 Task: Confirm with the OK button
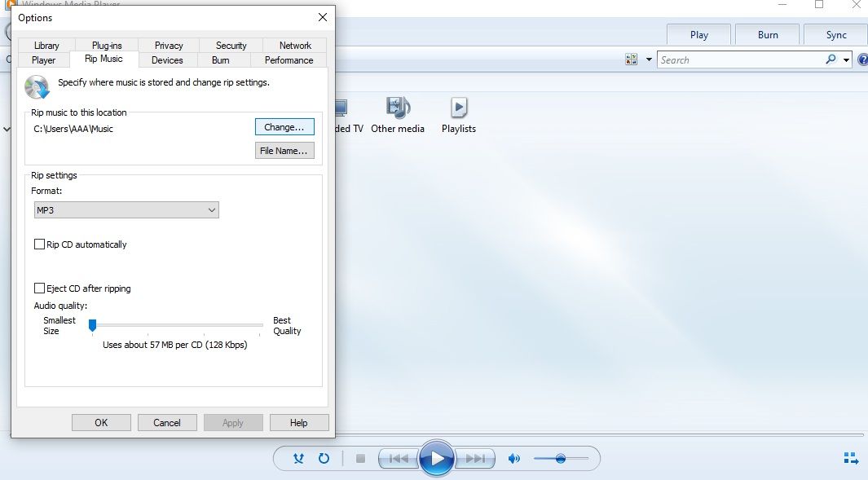(101, 422)
